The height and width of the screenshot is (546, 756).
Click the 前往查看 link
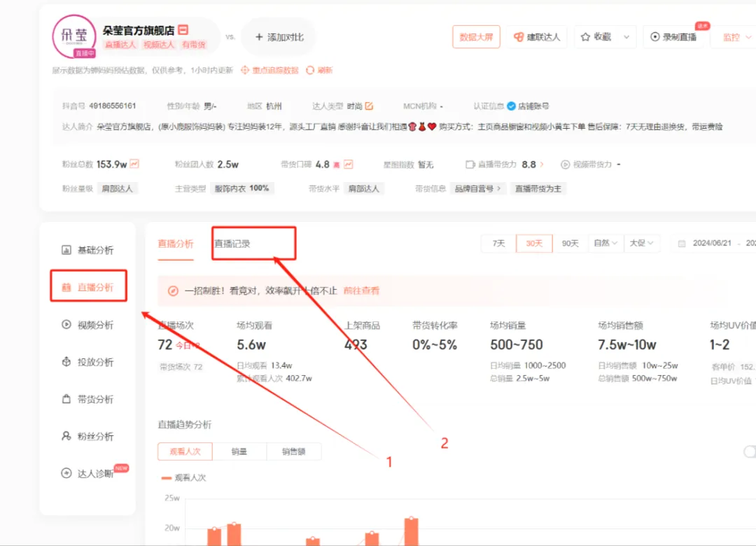[x=362, y=290]
